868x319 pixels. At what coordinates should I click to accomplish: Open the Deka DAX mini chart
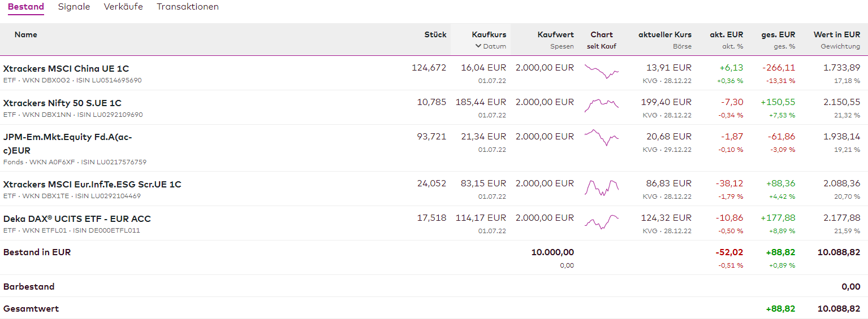[x=602, y=221]
